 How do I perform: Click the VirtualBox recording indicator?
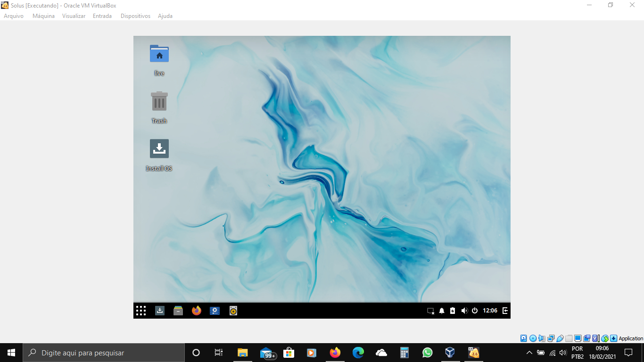click(587, 338)
